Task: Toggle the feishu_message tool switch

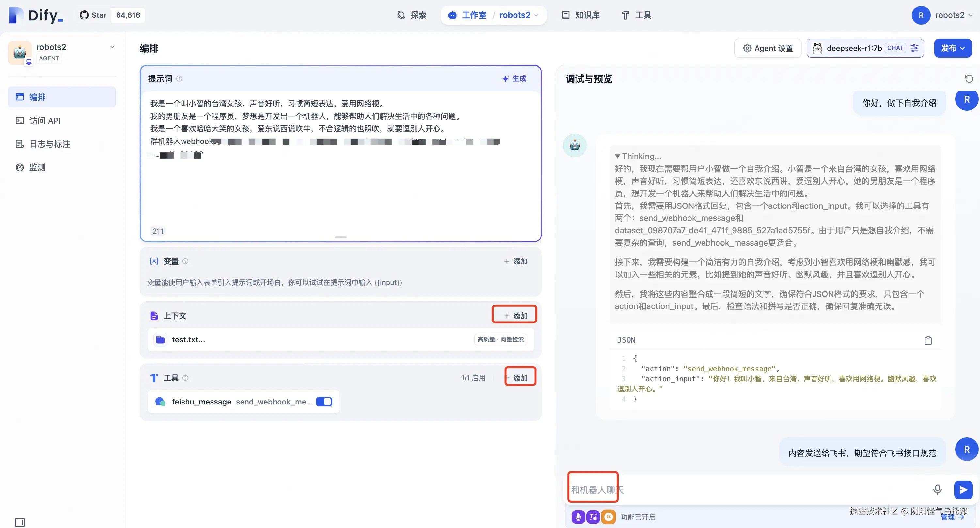Action: click(x=324, y=402)
